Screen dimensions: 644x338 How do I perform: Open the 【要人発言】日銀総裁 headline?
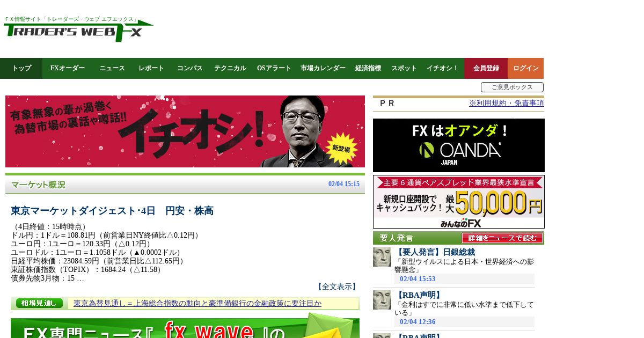435,252
